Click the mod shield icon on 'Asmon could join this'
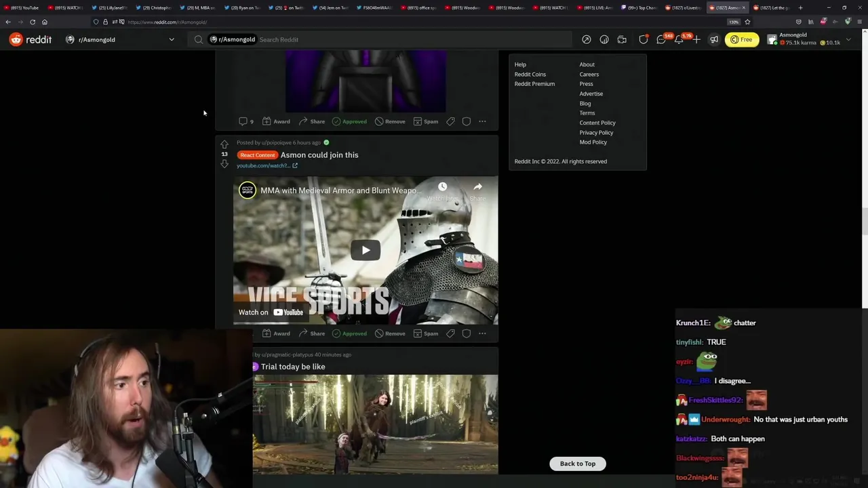Screen dimensions: 868x488 467,333
